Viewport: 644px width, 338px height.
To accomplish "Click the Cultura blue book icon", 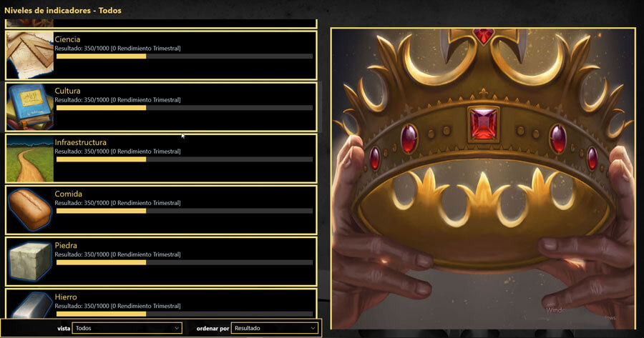I will coord(30,107).
